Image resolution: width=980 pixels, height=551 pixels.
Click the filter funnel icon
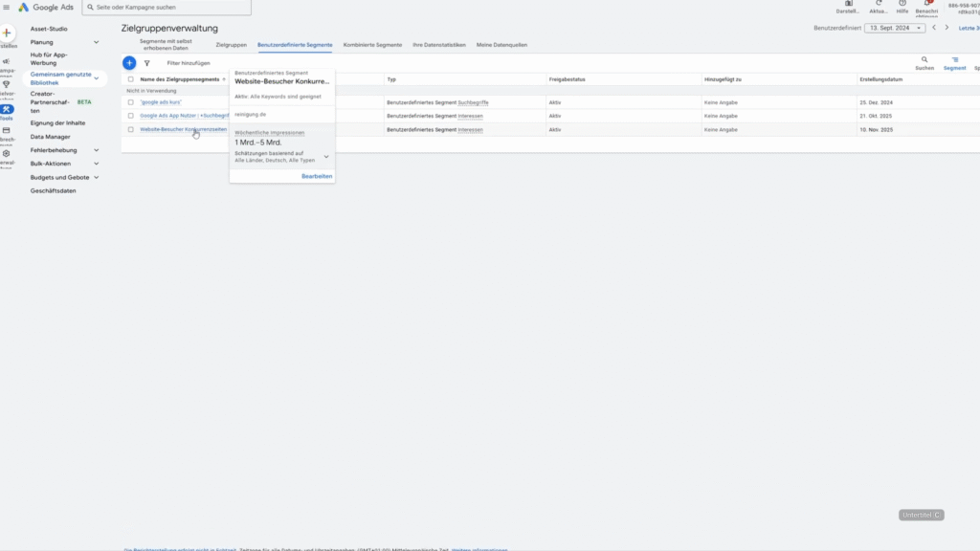[146, 63]
